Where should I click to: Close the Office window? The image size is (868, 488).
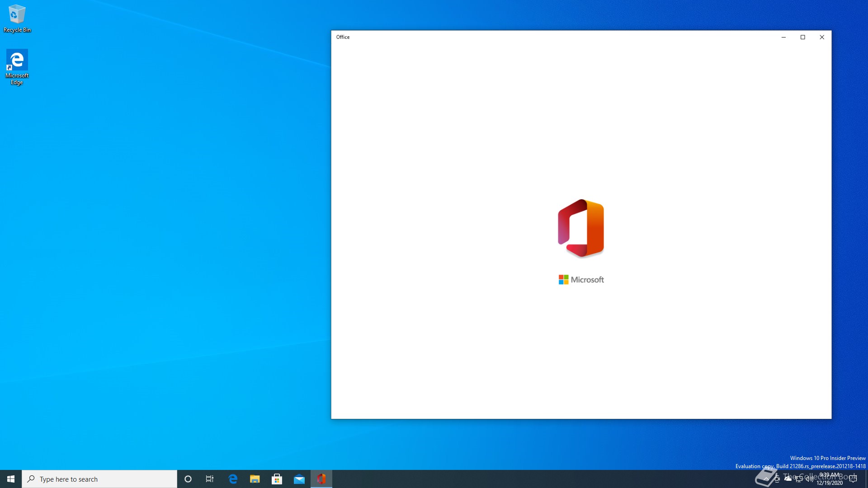pos(822,37)
